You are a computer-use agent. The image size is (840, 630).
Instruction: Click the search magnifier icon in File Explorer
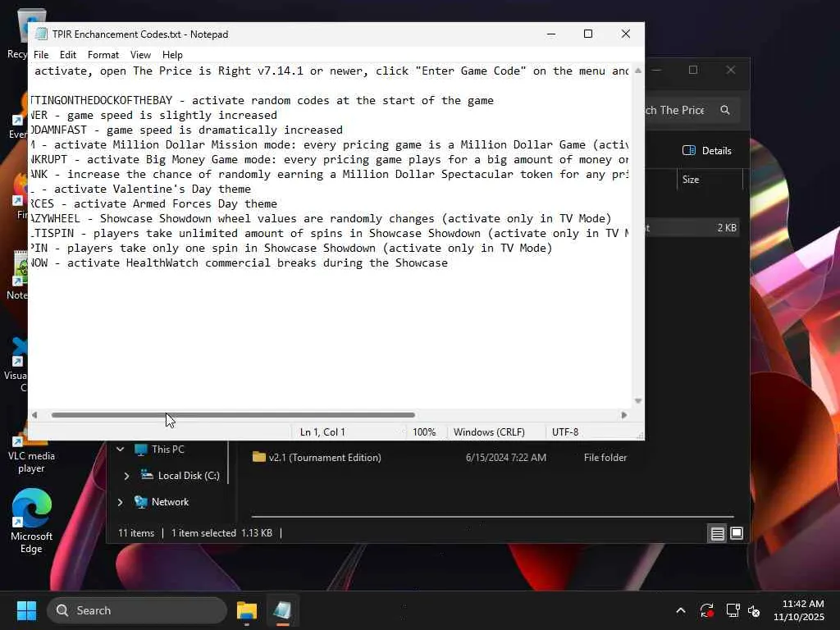click(725, 110)
